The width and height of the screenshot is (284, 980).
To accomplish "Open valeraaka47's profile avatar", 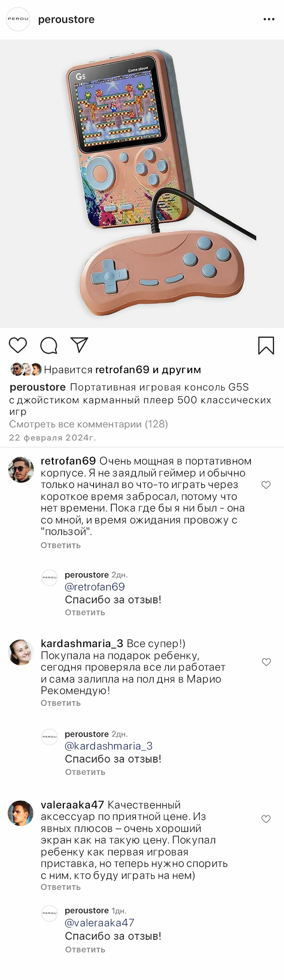I will [21, 813].
